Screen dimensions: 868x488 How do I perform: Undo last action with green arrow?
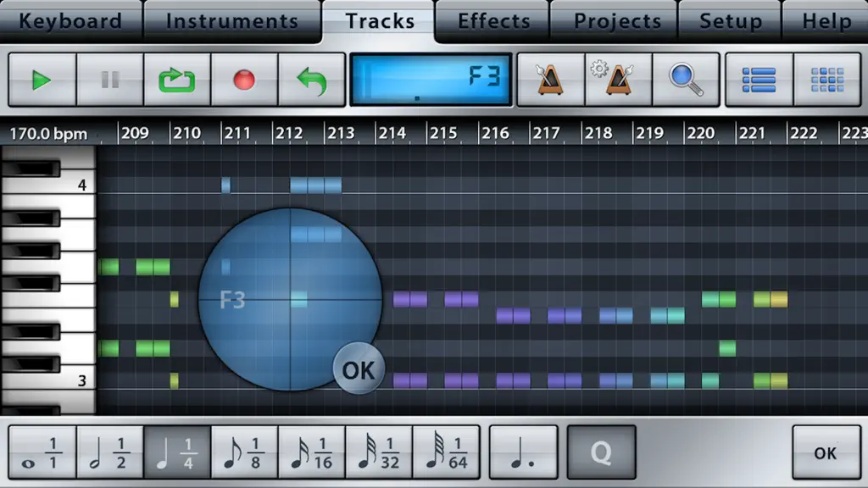coord(312,80)
